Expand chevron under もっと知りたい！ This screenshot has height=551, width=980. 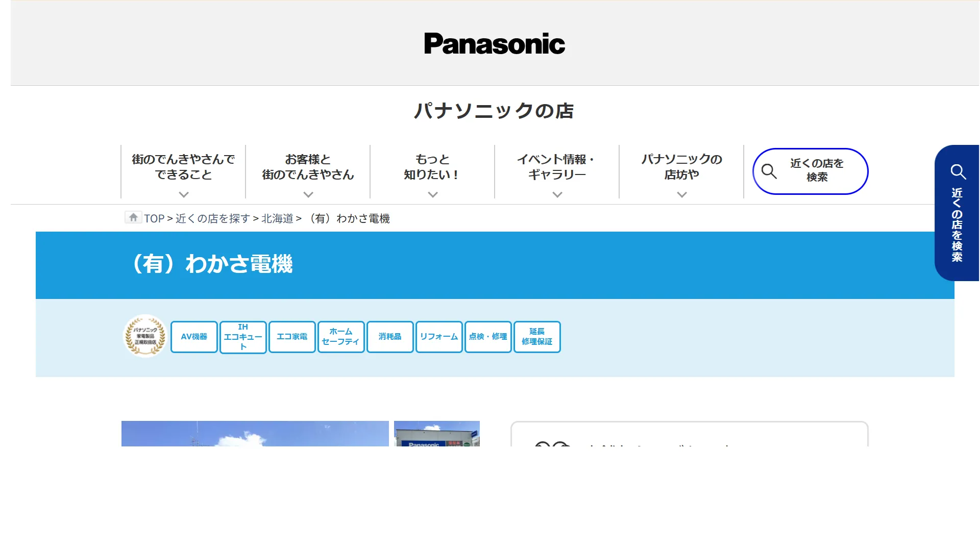[433, 194]
